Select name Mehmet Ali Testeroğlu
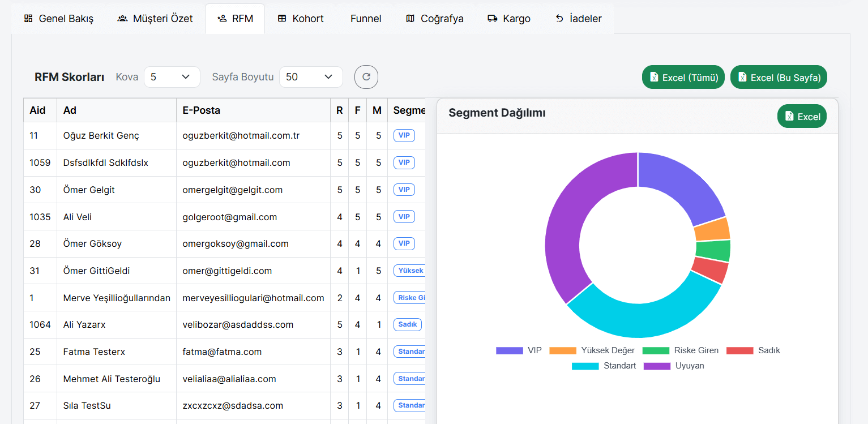Image resolution: width=868 pixels, height=424 pixels. click(112, 379)
